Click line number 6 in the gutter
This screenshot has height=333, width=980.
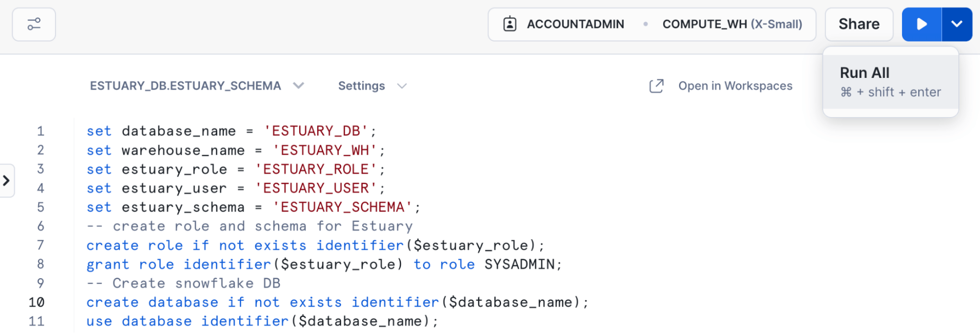coord(41,226)
